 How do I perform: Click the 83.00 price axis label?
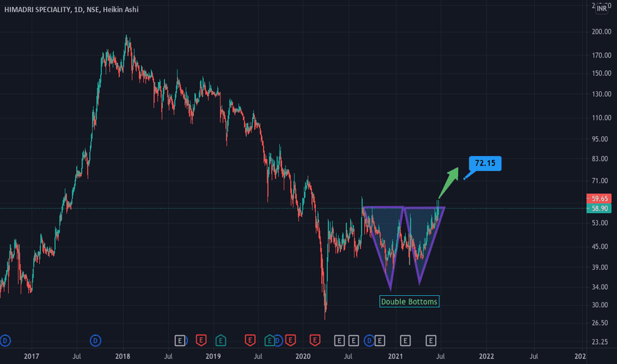[600, 159]
